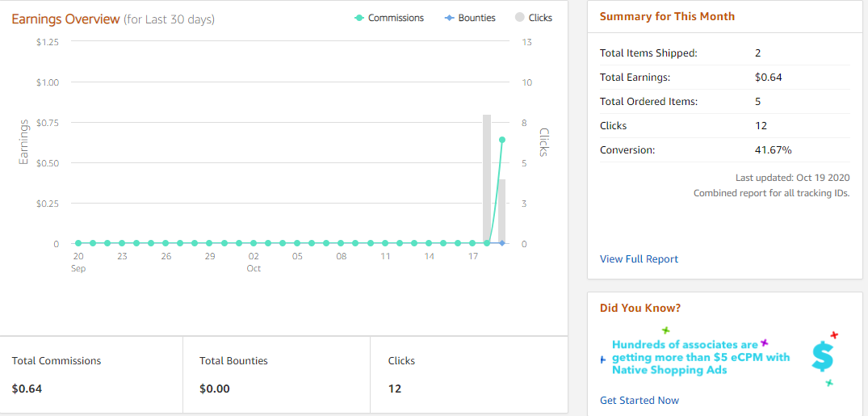Click the Earnings Overview heading
The height and width of the screenshot is (416, 868).
(x=65, y=19)
